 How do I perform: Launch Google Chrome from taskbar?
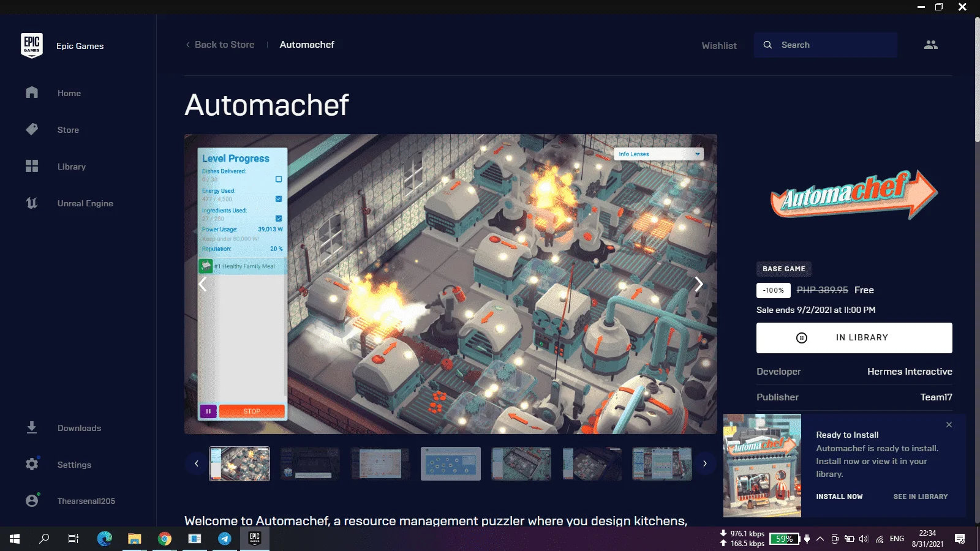pyautogui.click(x=164, y=539)
